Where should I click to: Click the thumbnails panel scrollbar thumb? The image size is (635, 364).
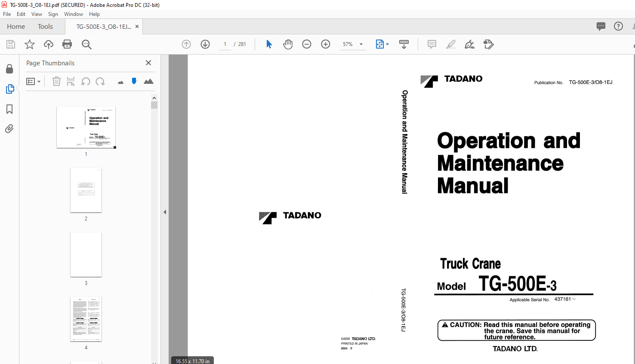pyautogui.click(x=154, y=105)
